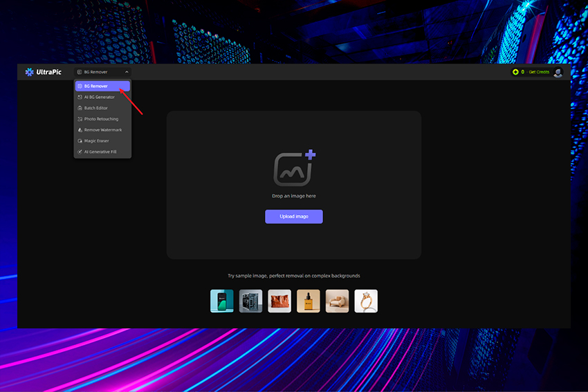Viewport: 588px width, 392px height.
Task: Try the computer case sample image
Action: (x=251, y=301)
